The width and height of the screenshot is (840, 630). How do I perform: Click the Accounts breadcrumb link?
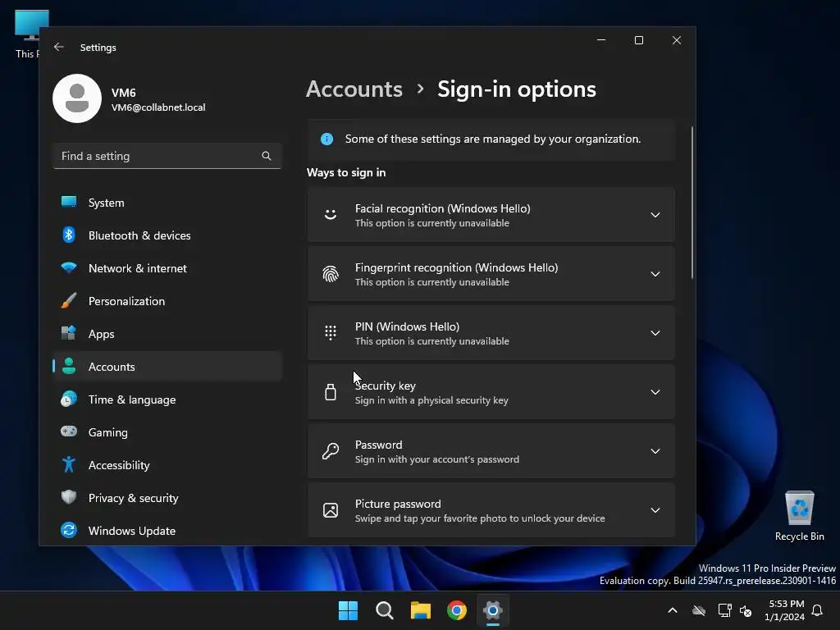click(x=354, y=89)
